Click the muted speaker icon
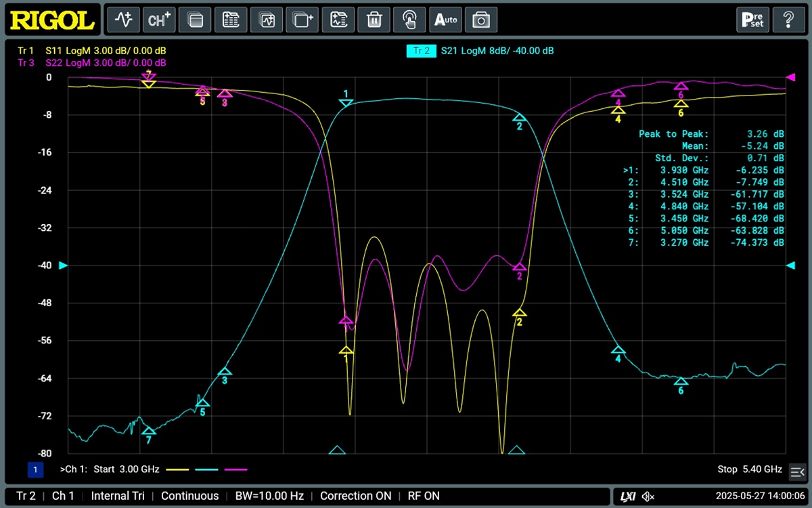The image size is (812, 508). (x=648, y=497)
